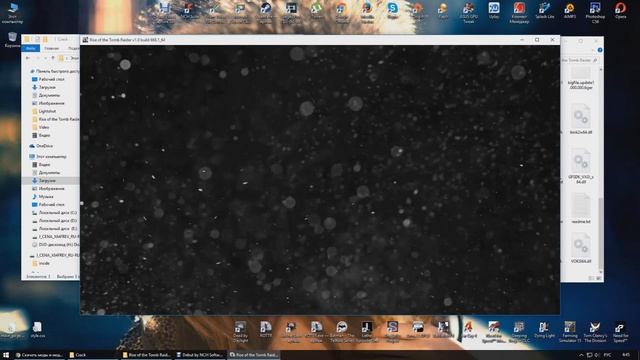
Task: Launch AIMP3 player desktop icon
Action: pyautogui.click(x=570, y=11)
